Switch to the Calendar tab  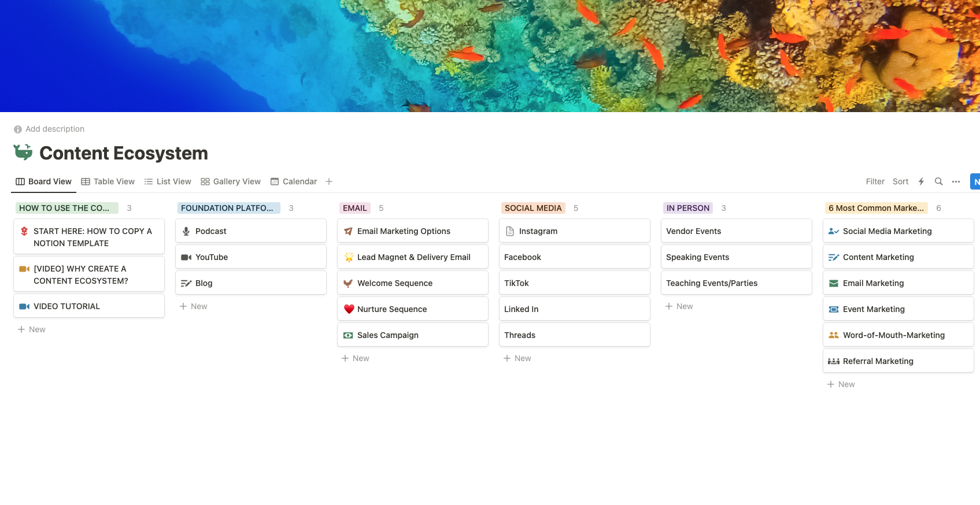point(294,181)
